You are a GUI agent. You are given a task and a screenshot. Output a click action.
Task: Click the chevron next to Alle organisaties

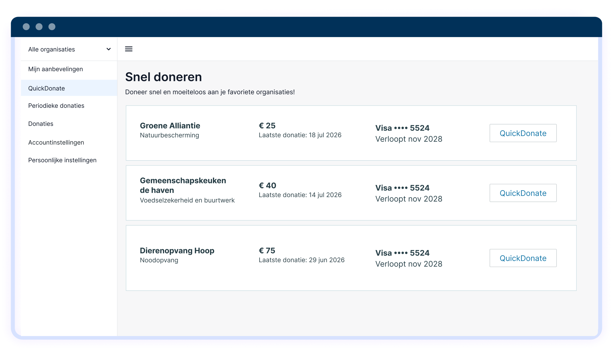[109, 49]
